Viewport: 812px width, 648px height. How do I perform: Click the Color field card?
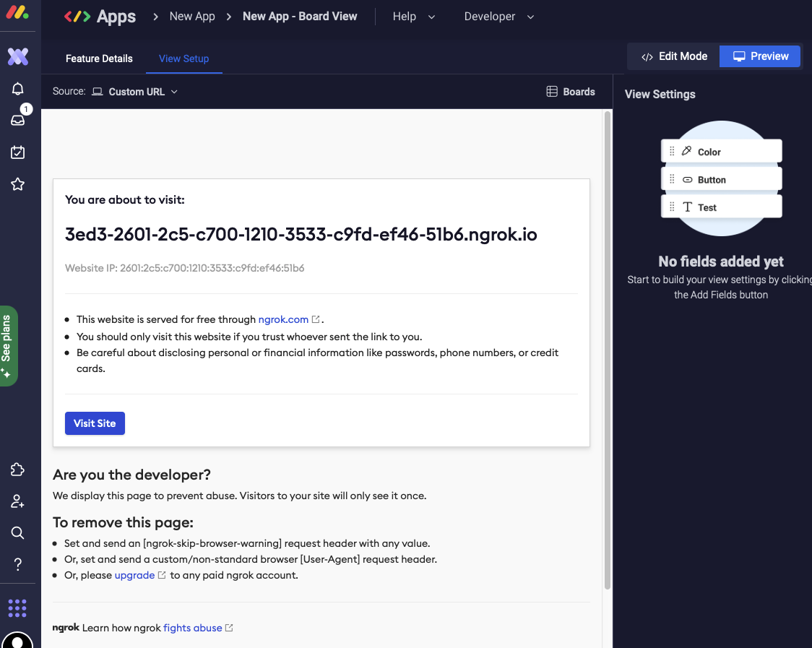722,151
